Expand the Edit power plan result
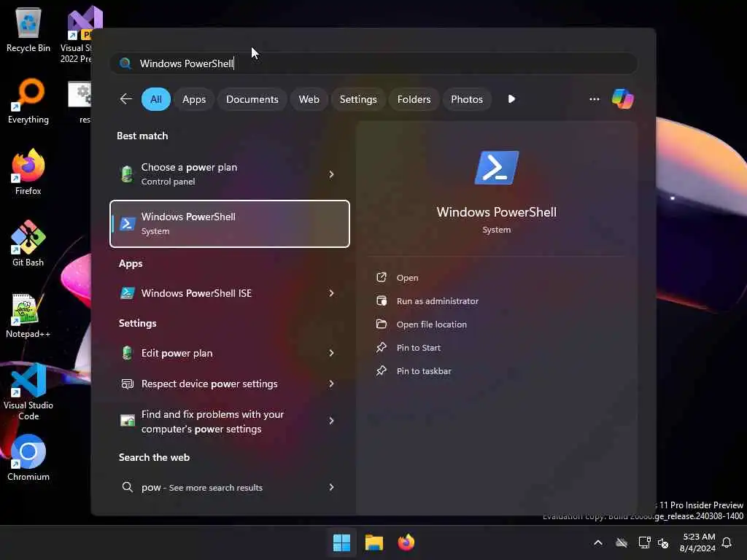The image size is (747, 560). click(331, 353)
